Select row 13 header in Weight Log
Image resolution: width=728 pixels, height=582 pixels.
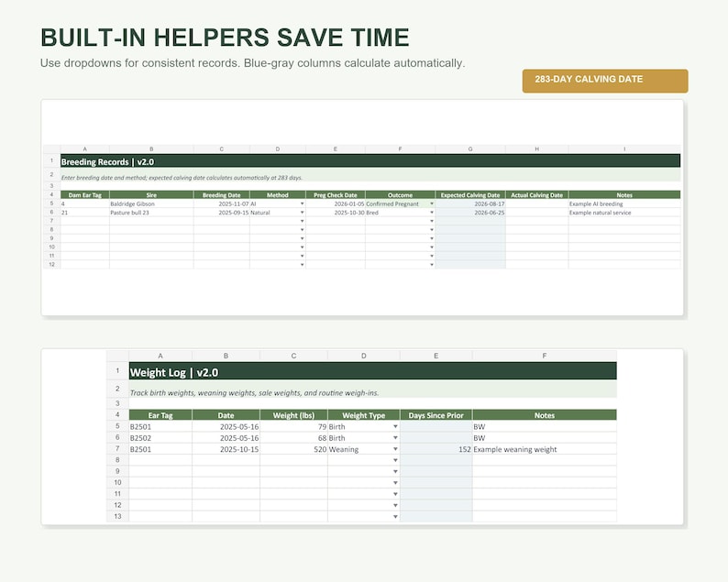pyautogui.click(x=117, y=516)
